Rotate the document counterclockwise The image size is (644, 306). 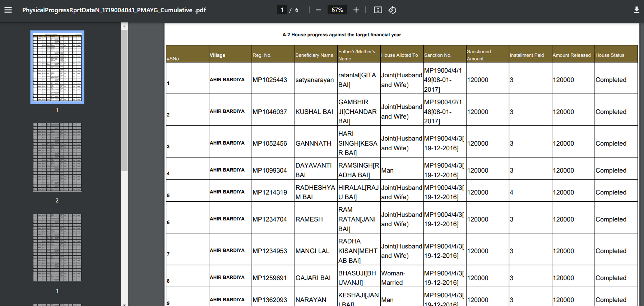pyautogui.click(x=392, y=10)
